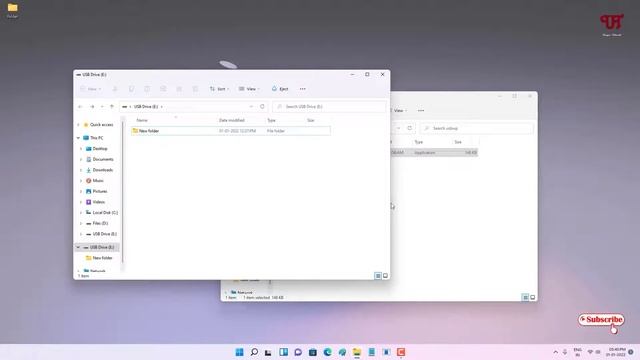Refresh the USB Drive (E:) window
Viewport: 640px width, 360px height.
(262, 107)
